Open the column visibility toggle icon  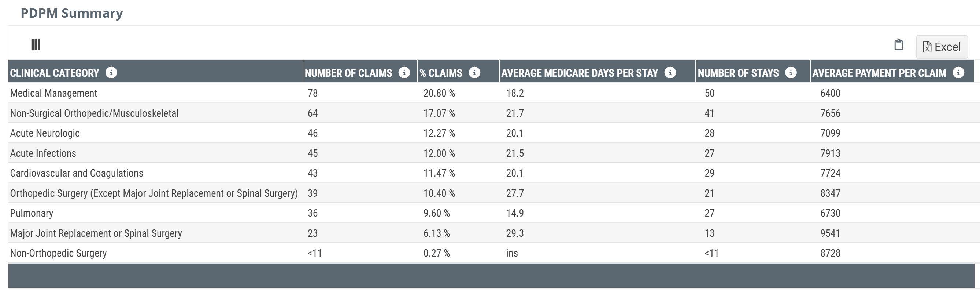point(36,45)
